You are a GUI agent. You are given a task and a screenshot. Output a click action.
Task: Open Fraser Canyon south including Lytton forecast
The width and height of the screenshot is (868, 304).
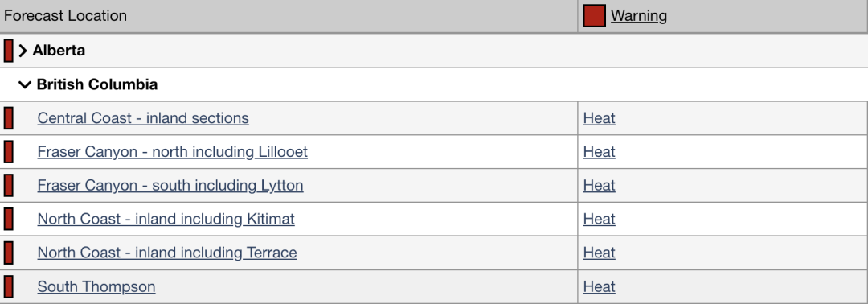tap(170, 186)
